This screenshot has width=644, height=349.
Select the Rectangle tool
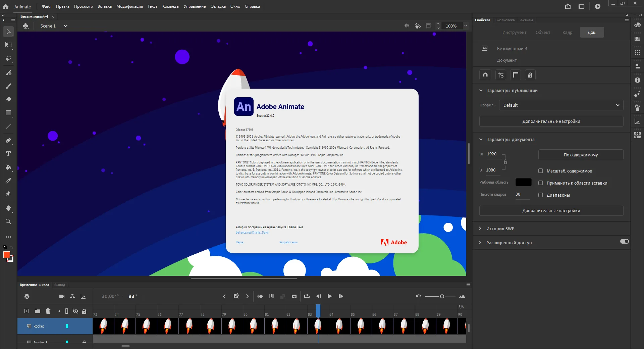[x=8, y=113]
